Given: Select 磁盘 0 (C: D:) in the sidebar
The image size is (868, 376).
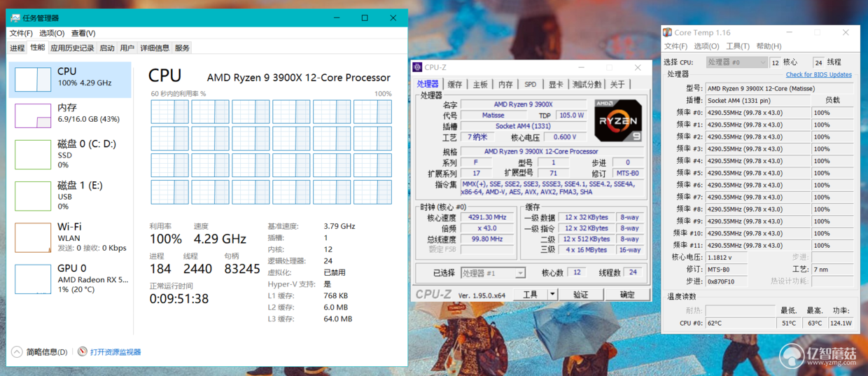Looking at the screenshot, I should (69, 154).
